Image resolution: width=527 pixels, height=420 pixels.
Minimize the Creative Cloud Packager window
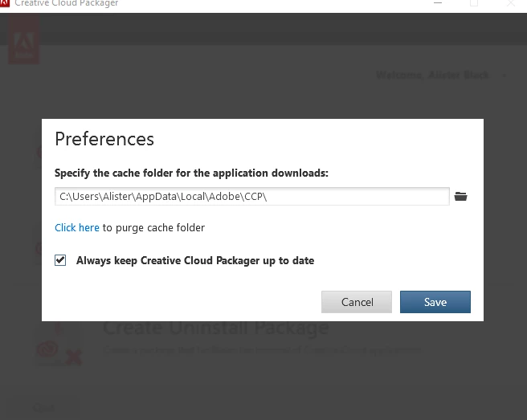[x=438, y=3]
